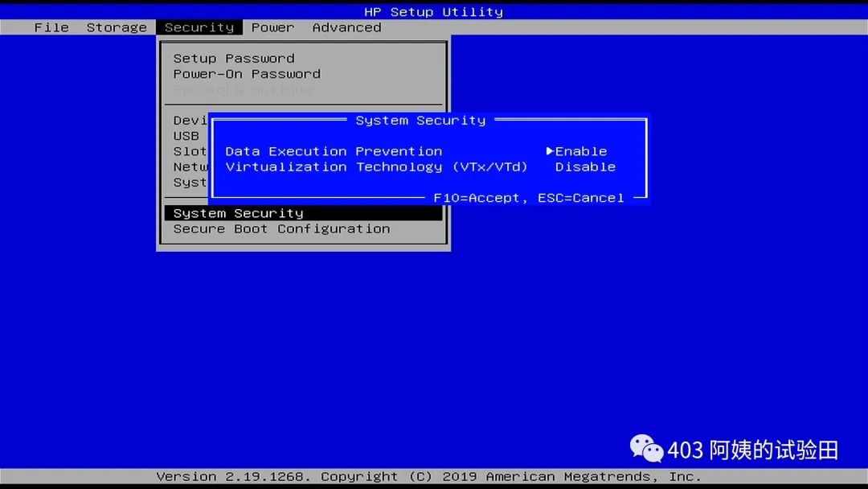Image resolution: width=868 pixels, height=489 pixels.
Task: Click the HP Setup Utility title
Action: pyautogui.click(x=433, y=11)
